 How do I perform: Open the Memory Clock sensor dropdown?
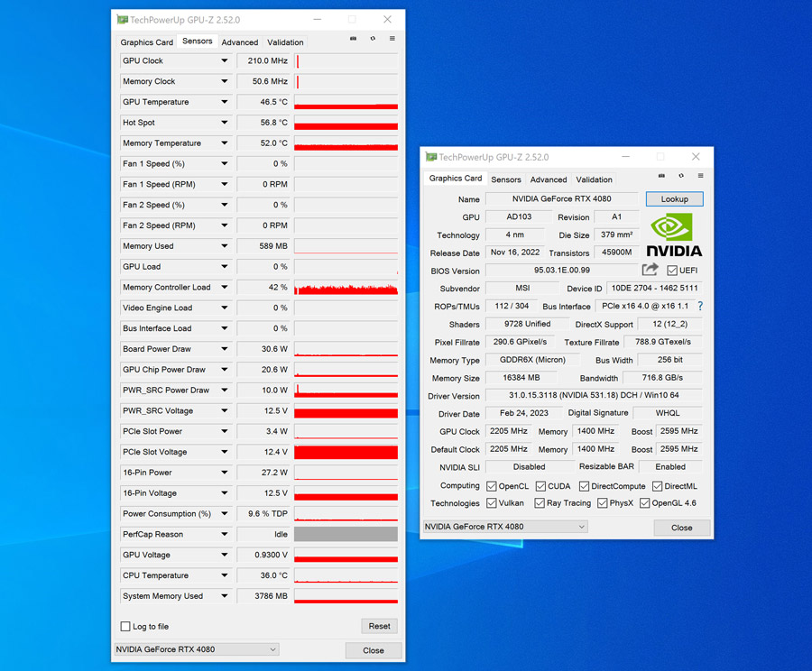pyautogui.click(x=225, y=81)
